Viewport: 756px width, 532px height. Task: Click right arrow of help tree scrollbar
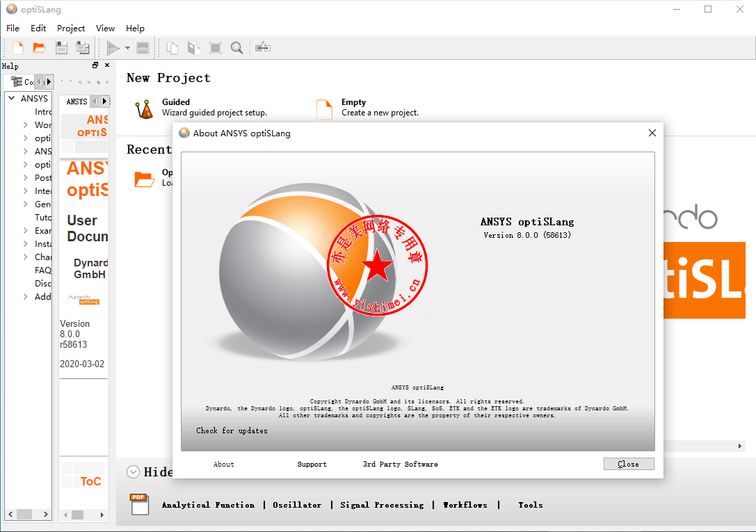[x=45, y=514]
